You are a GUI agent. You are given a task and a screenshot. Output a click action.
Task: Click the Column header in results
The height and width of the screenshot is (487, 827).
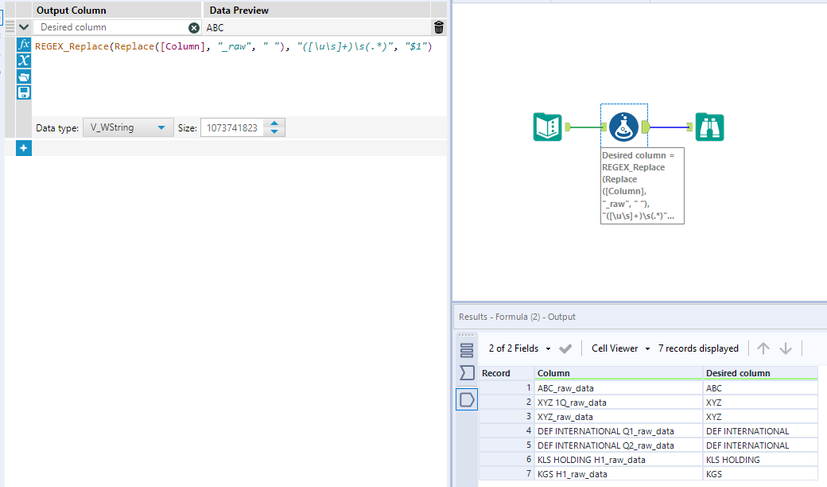tap(618, 373)
